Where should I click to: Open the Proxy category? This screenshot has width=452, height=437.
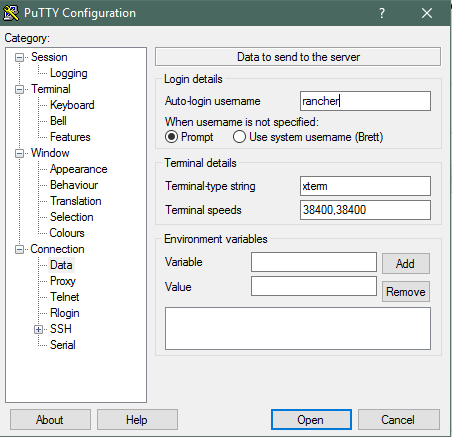point(63,281)
